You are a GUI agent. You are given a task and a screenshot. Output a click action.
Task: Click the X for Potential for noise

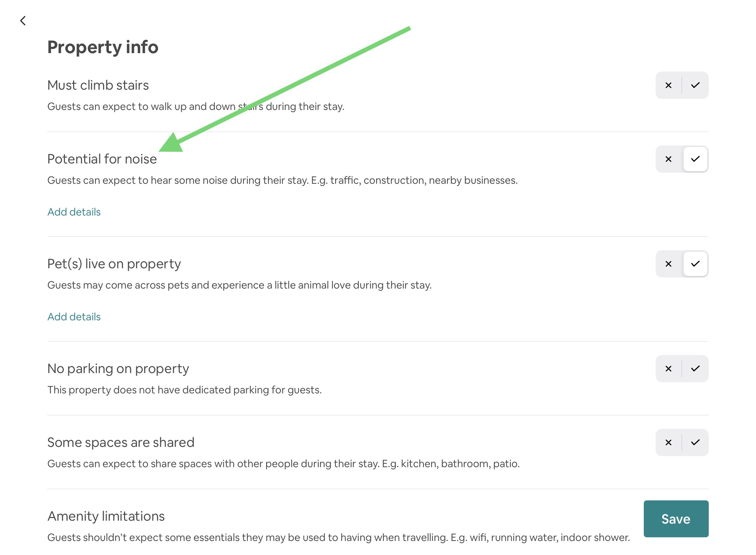tap(669, 159)
